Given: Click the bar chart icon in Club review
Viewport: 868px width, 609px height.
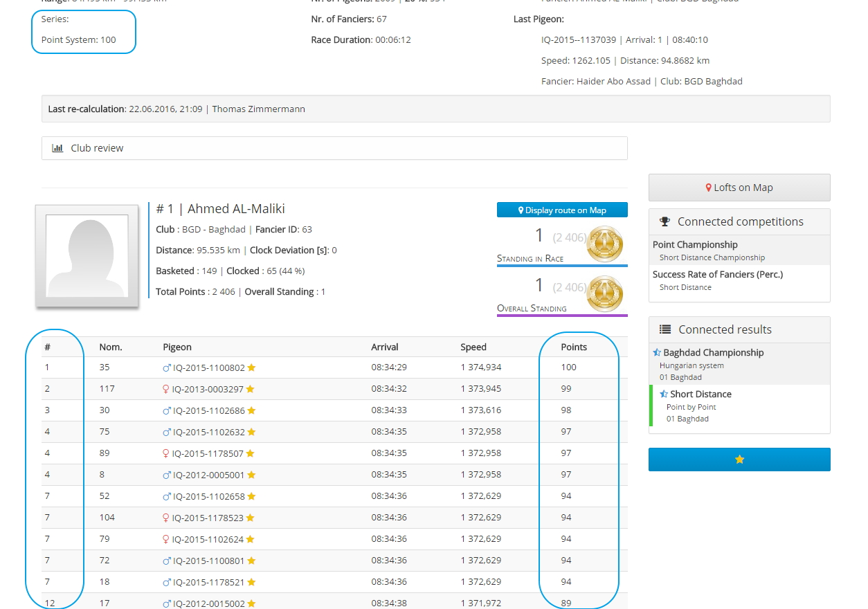Looking at the screenshot, I should click(x=58, y=148).
